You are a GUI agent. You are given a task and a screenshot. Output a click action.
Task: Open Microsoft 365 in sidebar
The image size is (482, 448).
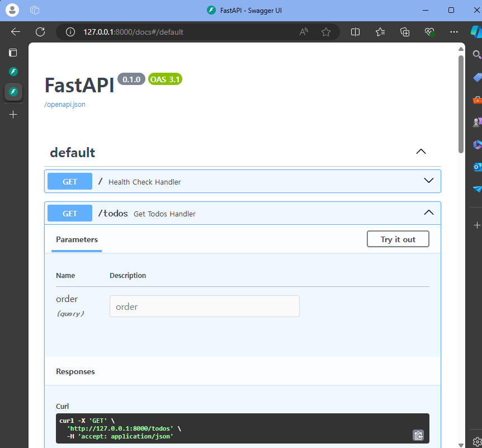(x=478, y=144)
